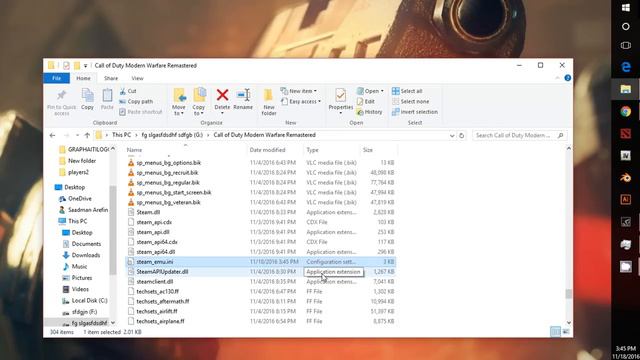The height and width of the screenshot is (360, 640).
Task: Sort by the Name column header
Action: 134,150
